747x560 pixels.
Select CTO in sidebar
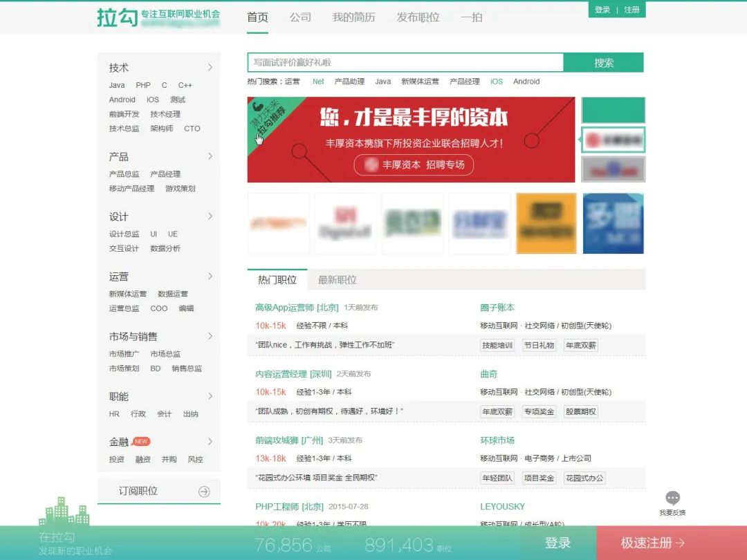click(192, 129)
